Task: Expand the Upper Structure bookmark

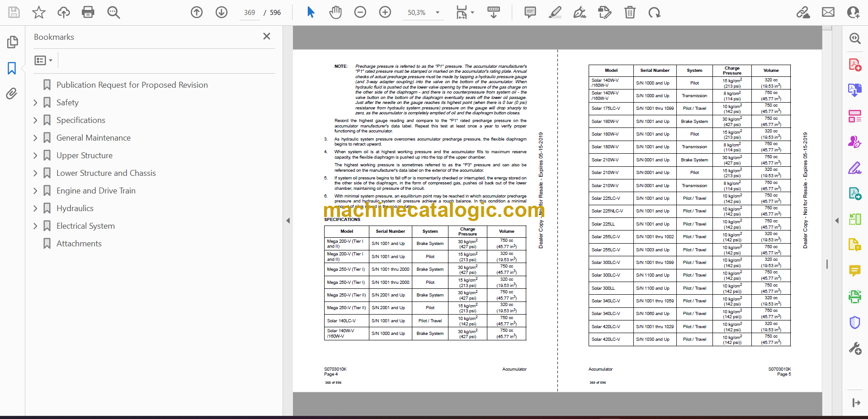Action: click(35, 155)
